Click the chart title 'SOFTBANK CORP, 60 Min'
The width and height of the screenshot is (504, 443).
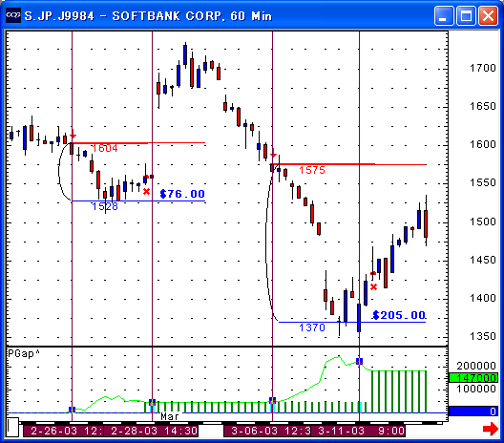pyautogui.click(x=192, y=15)
